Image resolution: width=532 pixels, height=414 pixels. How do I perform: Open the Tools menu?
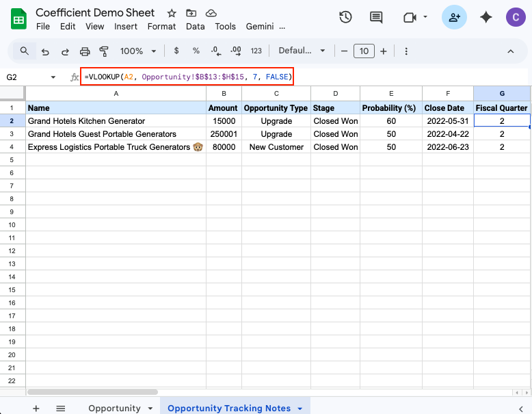point(225,27)
